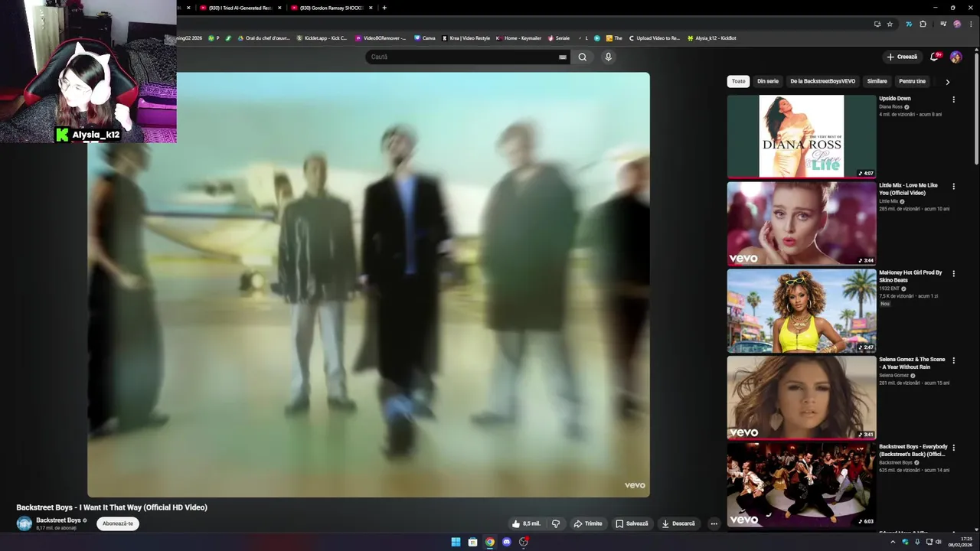Click the YouTube search magnifier button
The width and height of the screenshot is (980, 551).
coord(583,57)
